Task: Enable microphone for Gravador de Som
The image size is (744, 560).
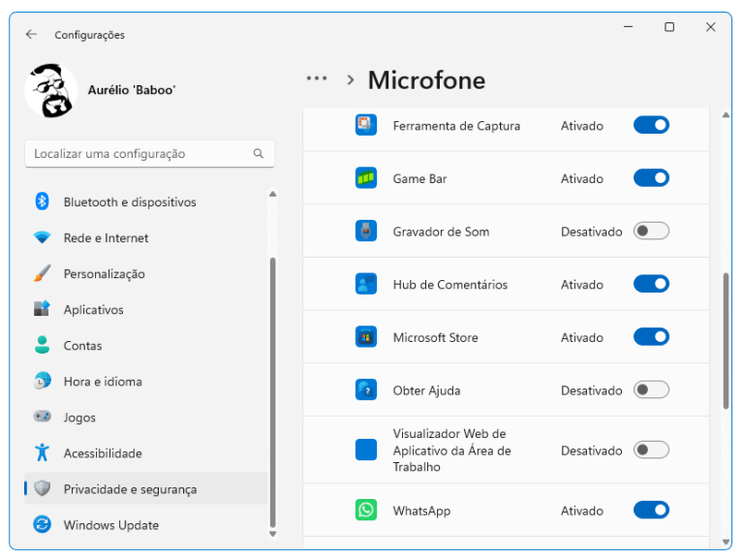Action: point(651,232)
